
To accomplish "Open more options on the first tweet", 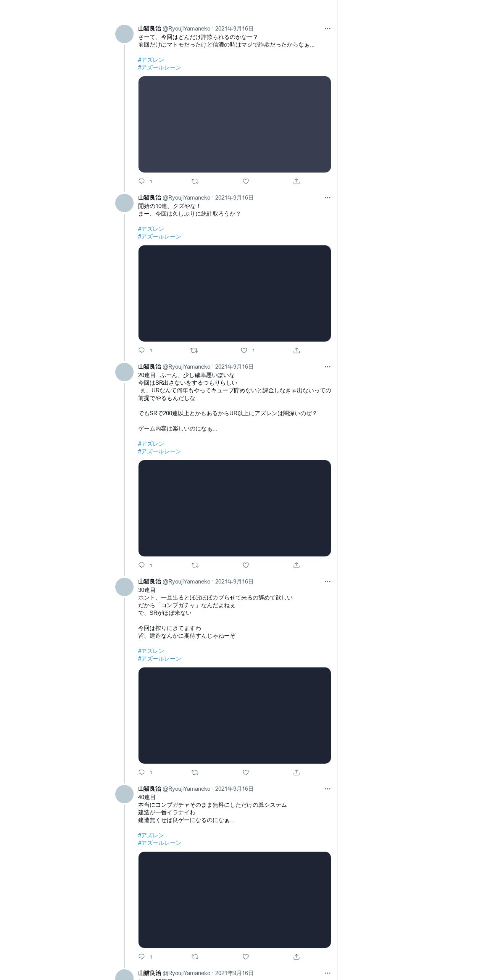I will pos(327,29).
